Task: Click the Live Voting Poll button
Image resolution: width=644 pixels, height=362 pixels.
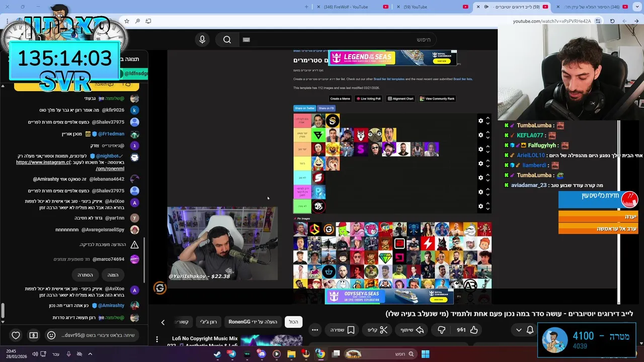Action: pos(368,99)
